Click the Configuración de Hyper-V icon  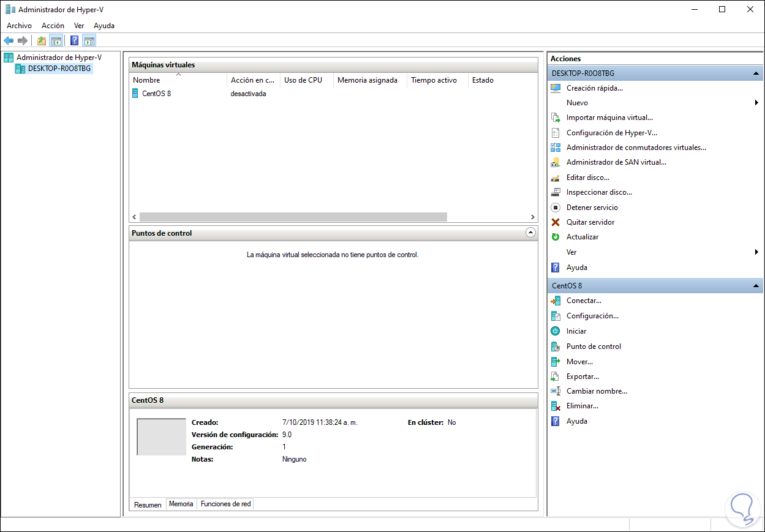coord(556,133)
